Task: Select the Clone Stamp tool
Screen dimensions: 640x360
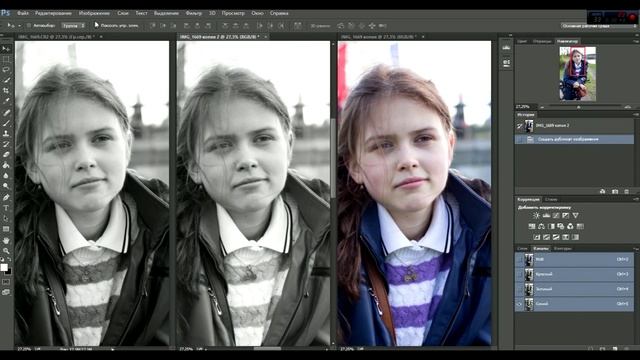Action: pos(6,133)
